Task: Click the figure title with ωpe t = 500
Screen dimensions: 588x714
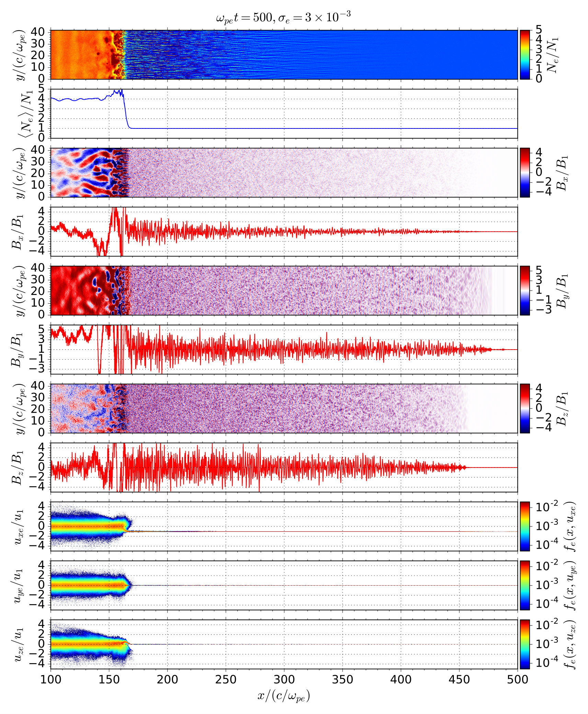Action: [283, 18]
